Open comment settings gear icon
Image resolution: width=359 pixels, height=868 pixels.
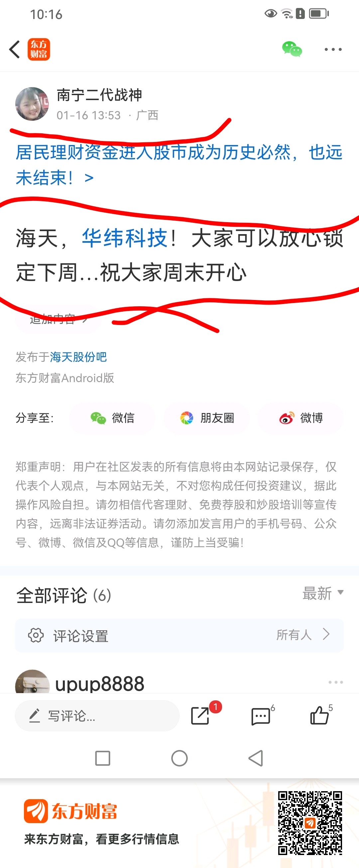click(x=36, y=636)
